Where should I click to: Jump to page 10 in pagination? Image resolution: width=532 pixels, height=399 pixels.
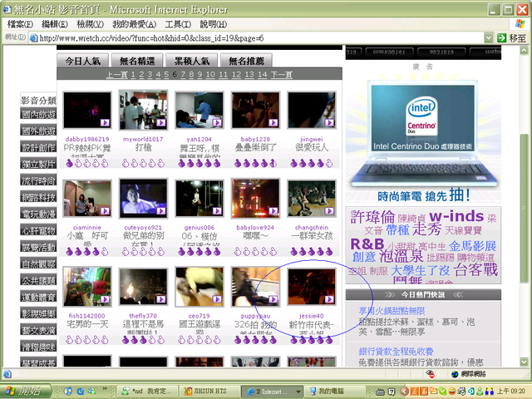coord(210,75)
